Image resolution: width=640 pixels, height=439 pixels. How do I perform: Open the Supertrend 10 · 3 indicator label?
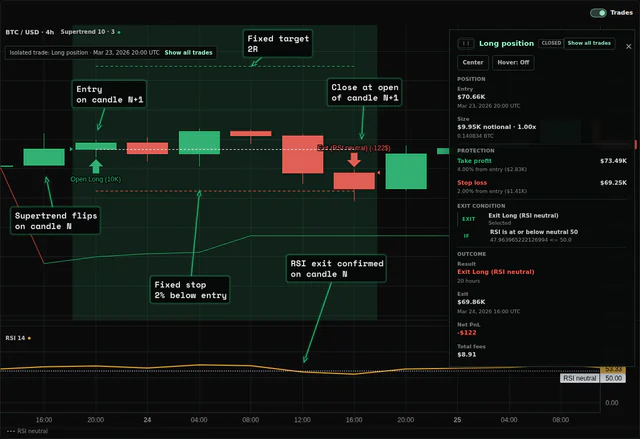(87, 32)
